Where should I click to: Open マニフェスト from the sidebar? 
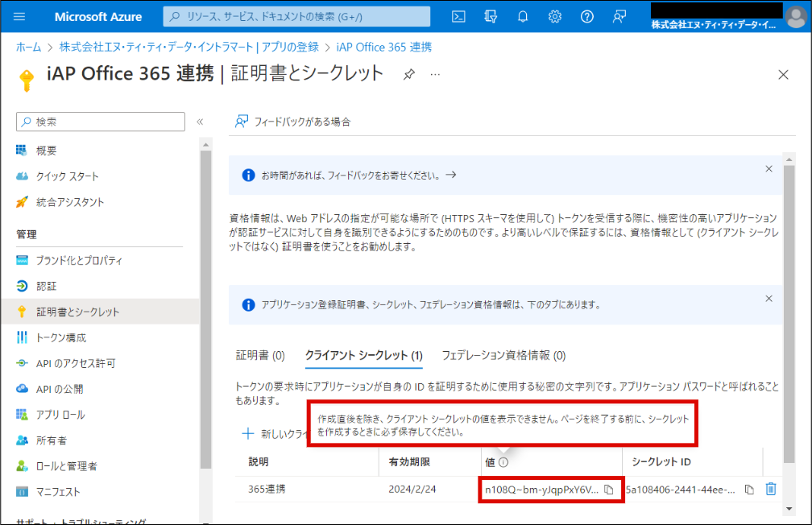click(58, 491)
